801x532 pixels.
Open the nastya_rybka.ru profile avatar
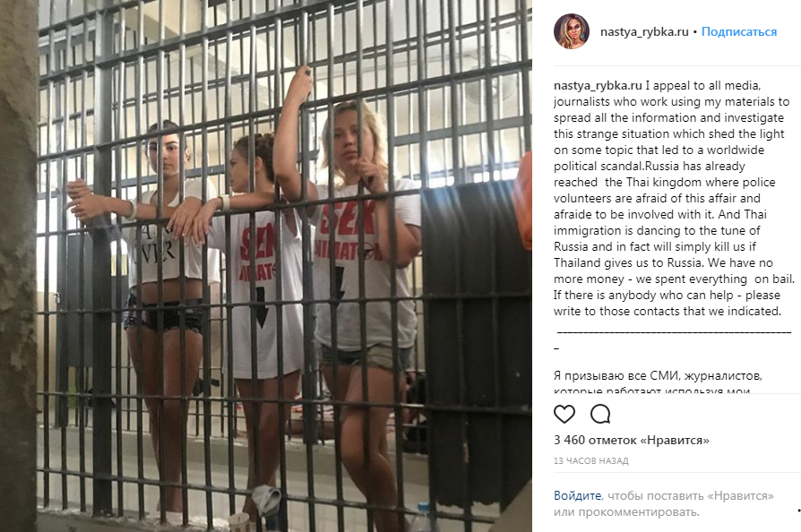(571, 31)
